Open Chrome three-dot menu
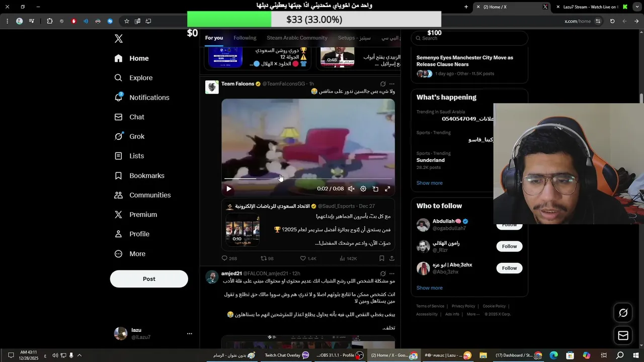Screen dimensions: 644x362 (x=7, y=21)
